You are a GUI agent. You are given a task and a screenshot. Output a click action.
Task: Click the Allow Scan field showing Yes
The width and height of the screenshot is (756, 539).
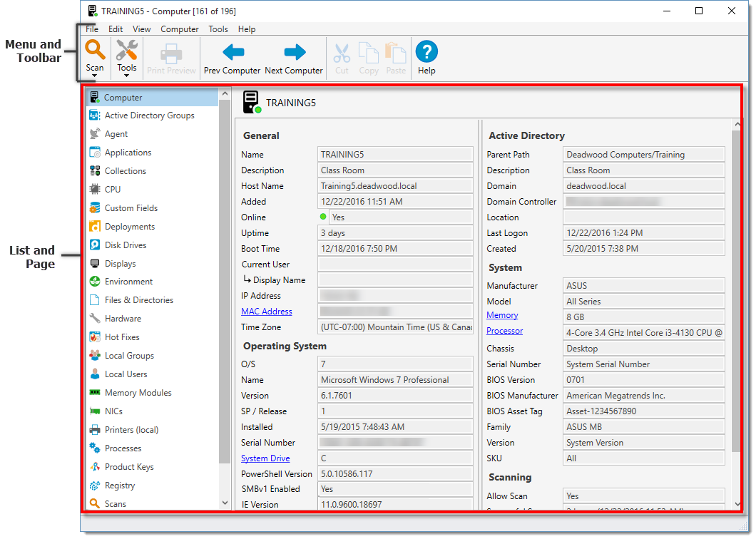coord(644,496)
